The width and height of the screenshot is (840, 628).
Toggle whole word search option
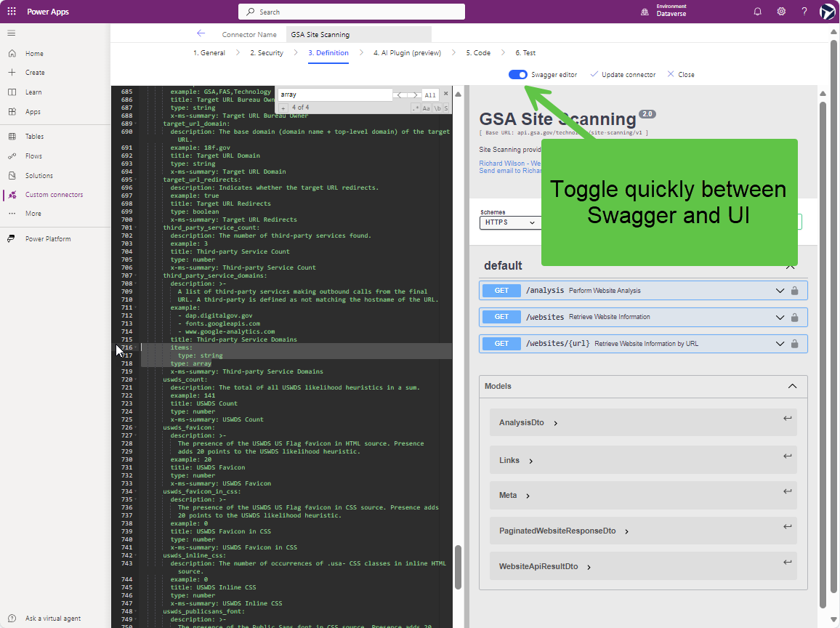(x=437, y=108)
